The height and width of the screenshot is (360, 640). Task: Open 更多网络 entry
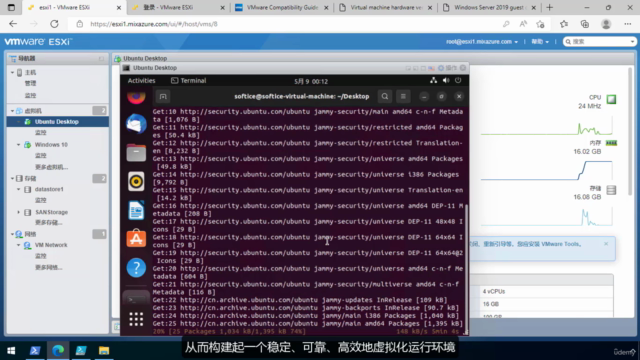coord(49,267)
